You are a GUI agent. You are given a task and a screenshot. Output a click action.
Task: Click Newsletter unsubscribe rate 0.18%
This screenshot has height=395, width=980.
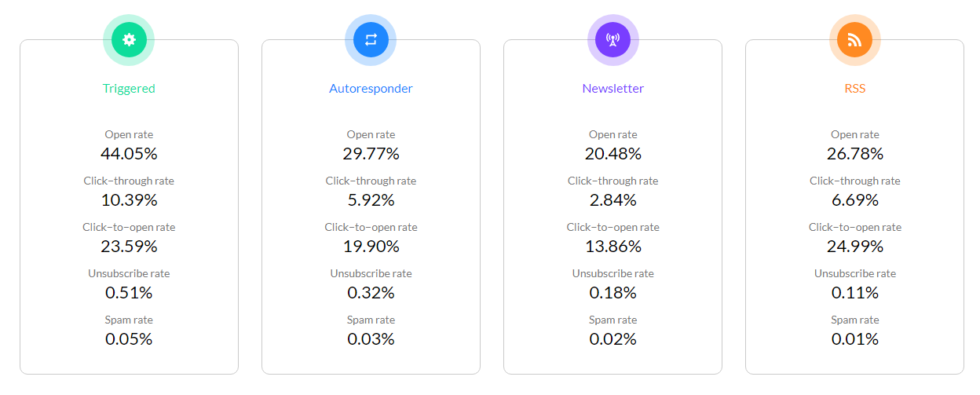point(612,292)
